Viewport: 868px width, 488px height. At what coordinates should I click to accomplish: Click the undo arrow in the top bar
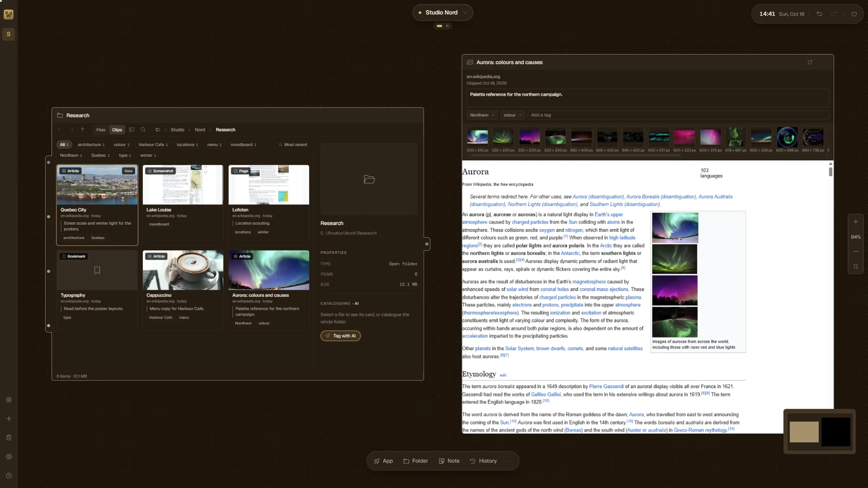point(819,14)
